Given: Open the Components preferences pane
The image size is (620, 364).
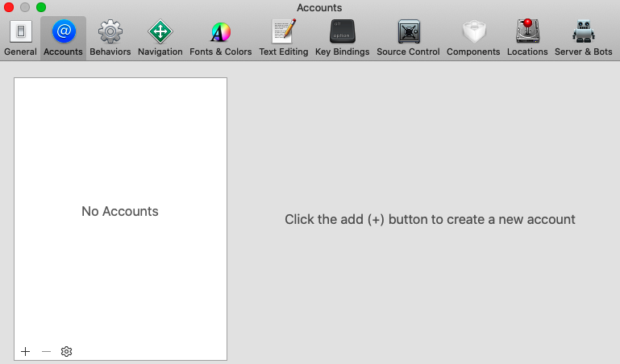Looking at the screenshot, I should click(473, 38).
